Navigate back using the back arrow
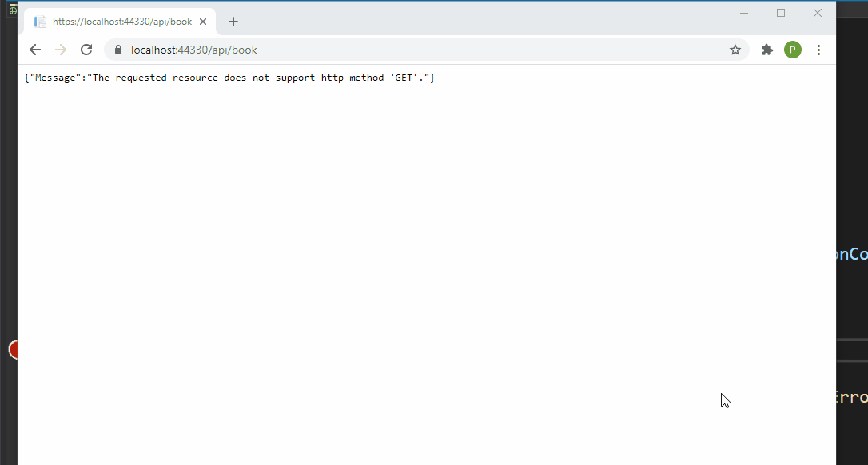 coord(34,49)
